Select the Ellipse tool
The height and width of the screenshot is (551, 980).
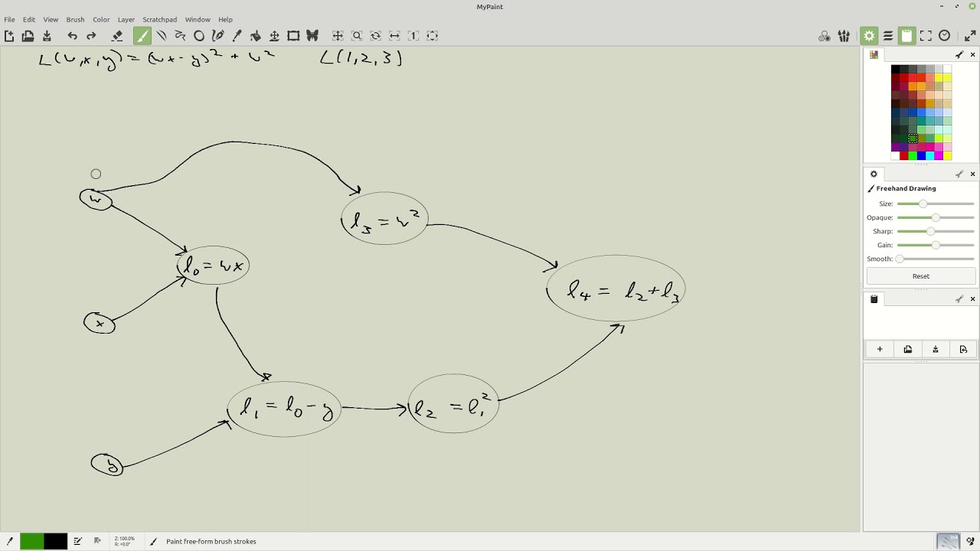(199, 36)
